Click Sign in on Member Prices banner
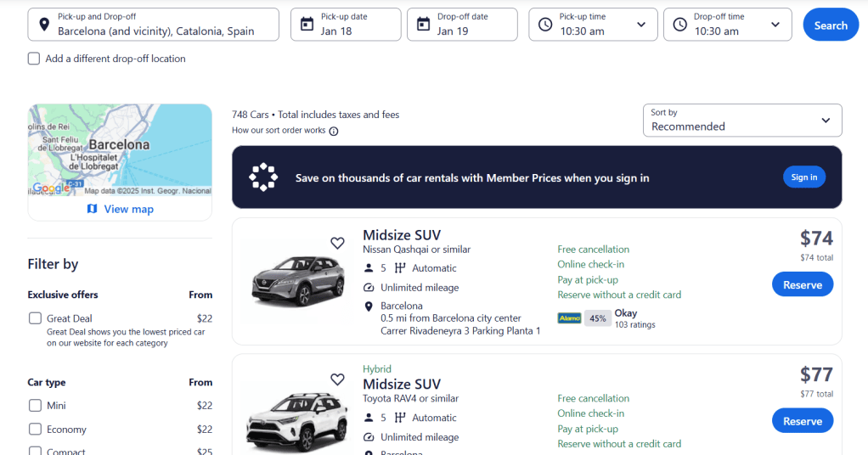The image size is (868, 455). point(803,177)
